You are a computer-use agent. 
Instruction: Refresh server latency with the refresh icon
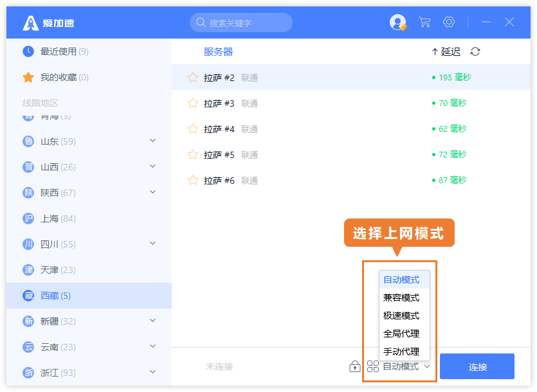click(475, 51)
